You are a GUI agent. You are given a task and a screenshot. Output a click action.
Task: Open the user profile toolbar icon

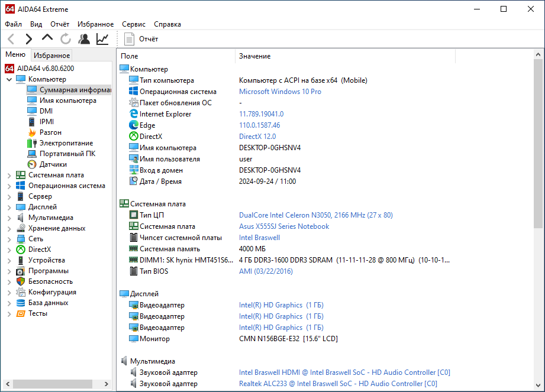pyautogui.click(x=84, y=39)
